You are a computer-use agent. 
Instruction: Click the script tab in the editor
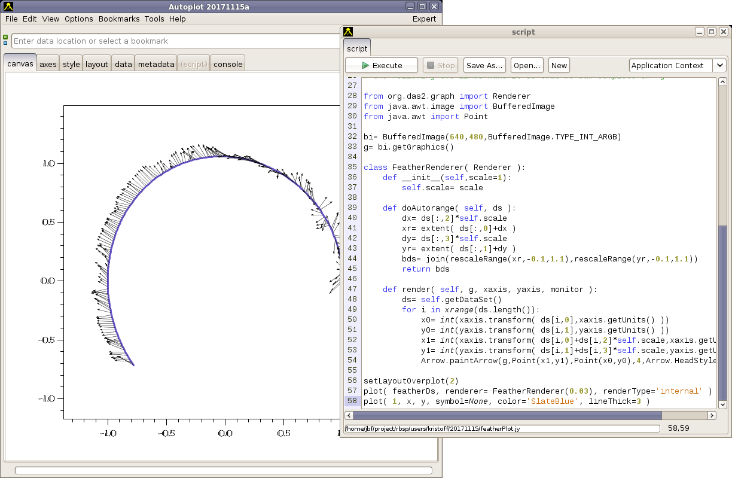click(x=358, y=48)
